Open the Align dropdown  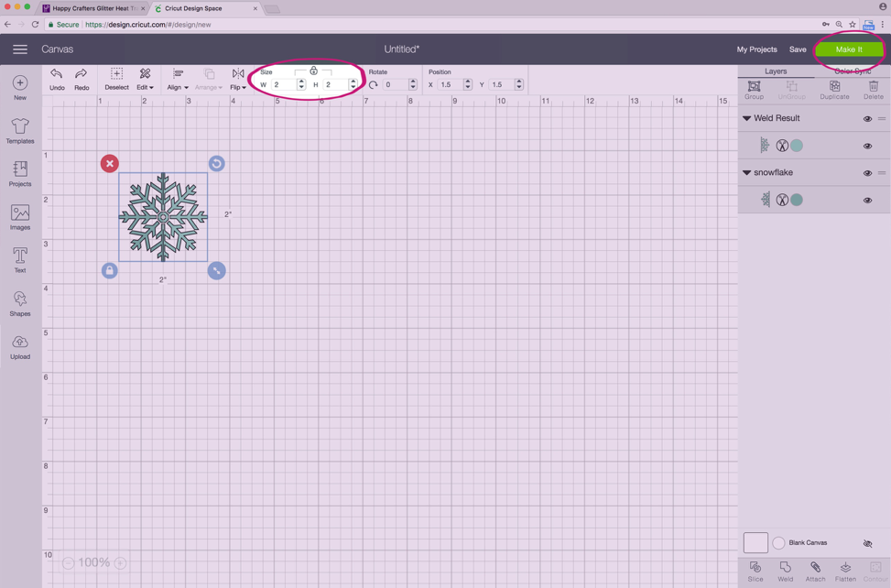(178, 79)
